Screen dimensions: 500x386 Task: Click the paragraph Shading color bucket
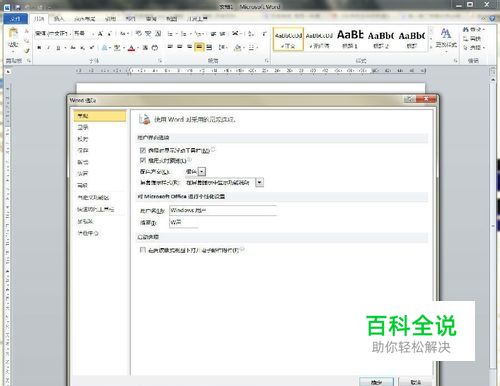(238, 47)
